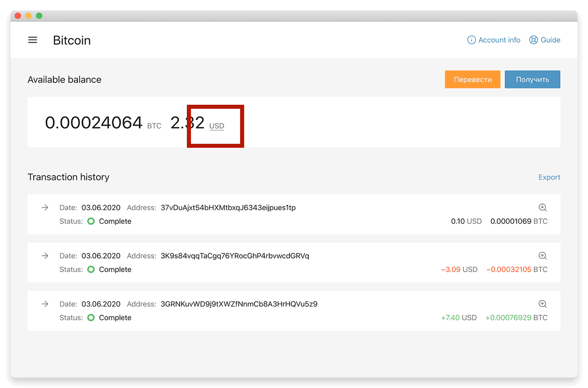Click the Account info icon
588x388 pixels.
point(472,40)
